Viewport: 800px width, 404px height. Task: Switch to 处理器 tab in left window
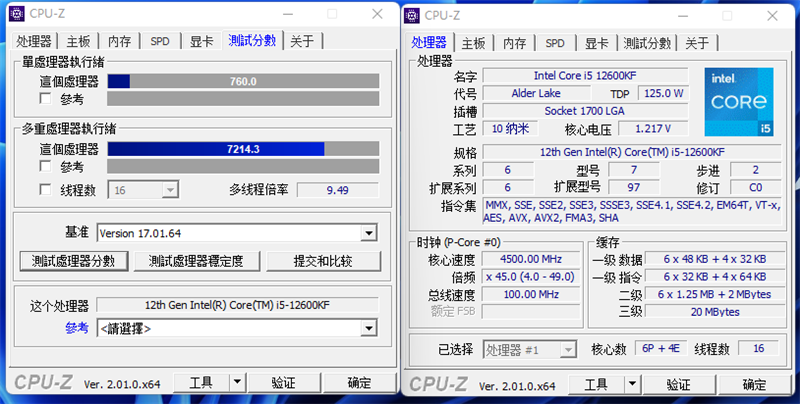34,41
